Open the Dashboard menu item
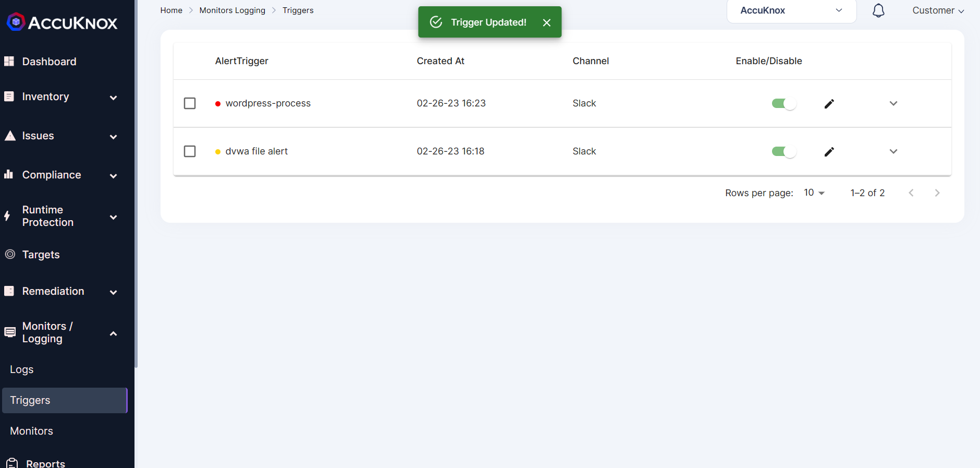 (x=49, y=62)
